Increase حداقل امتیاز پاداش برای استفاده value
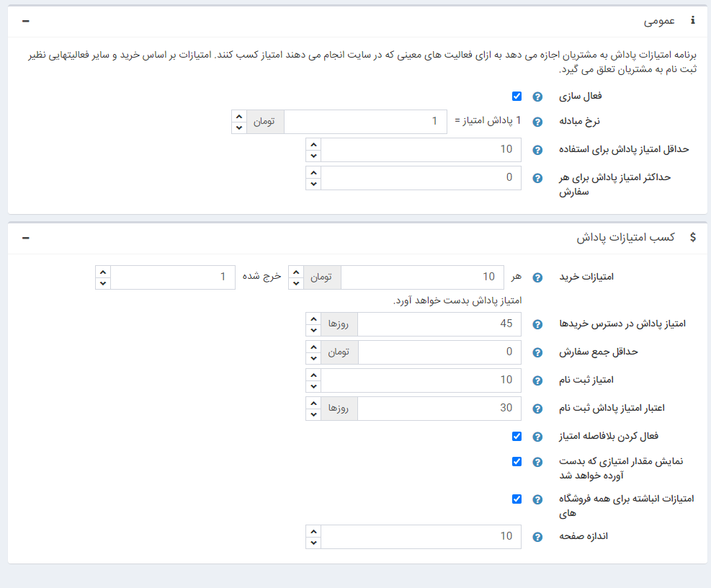The image size is (711, 588). (x=313, y=145)
